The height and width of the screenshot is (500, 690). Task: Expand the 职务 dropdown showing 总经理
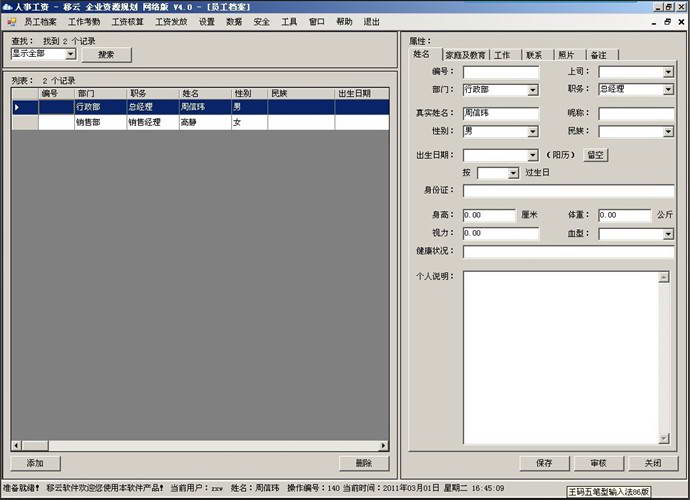coord(668,90)
